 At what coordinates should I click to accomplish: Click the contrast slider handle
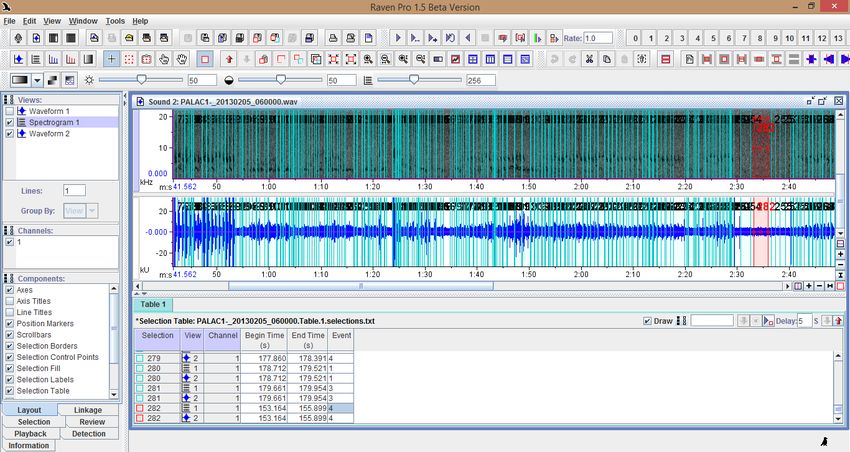point(281,80)
